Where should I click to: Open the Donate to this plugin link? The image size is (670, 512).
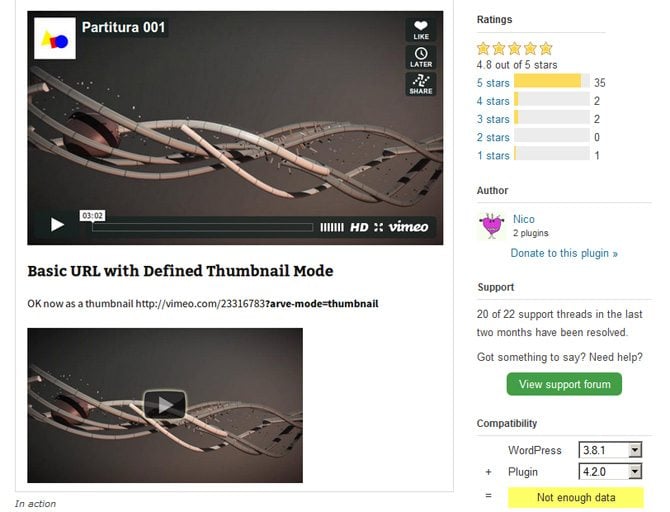point(564,253)
